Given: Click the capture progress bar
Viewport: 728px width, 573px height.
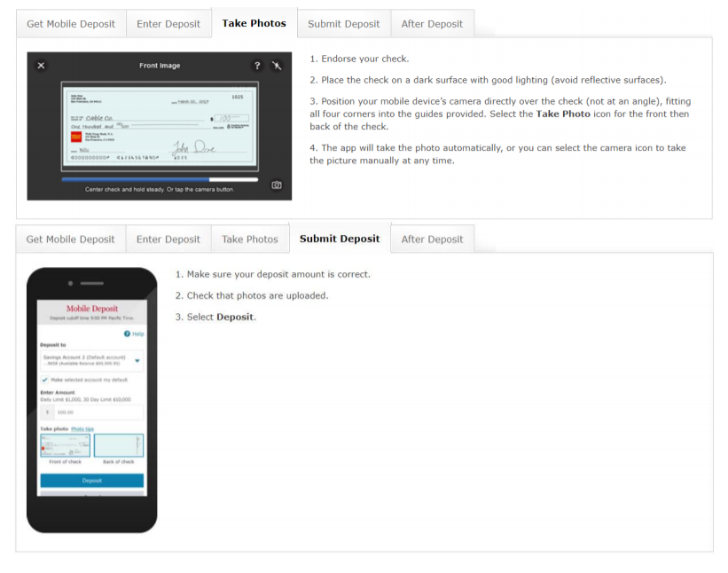Looking at the screenshot, I should tap(160, 179).
